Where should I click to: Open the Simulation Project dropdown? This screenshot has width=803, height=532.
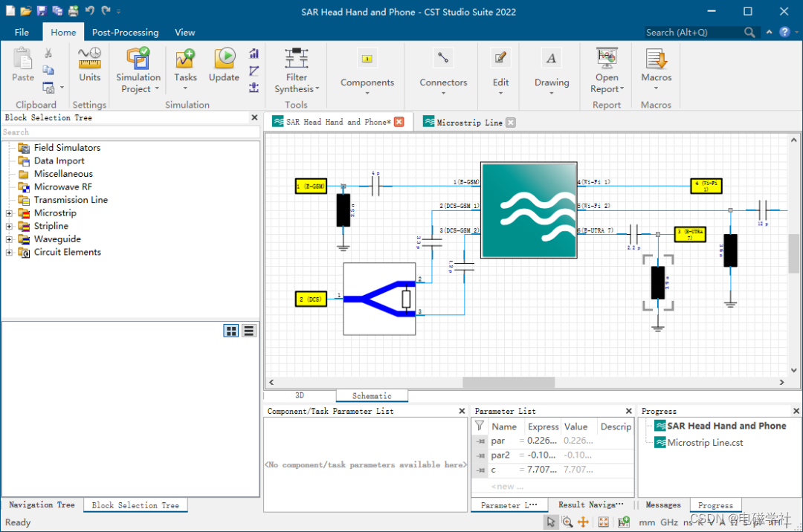click(138, 70)
